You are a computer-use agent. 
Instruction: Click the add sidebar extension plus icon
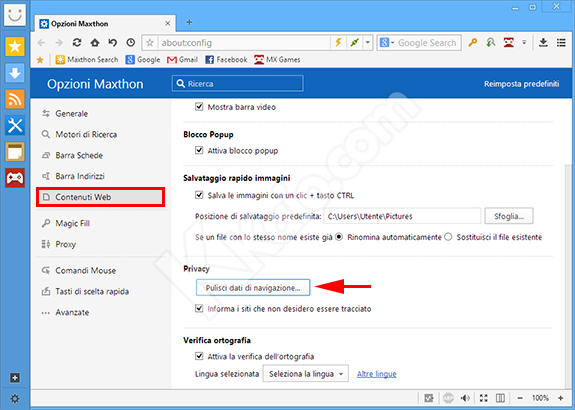(x=15, y=378)
